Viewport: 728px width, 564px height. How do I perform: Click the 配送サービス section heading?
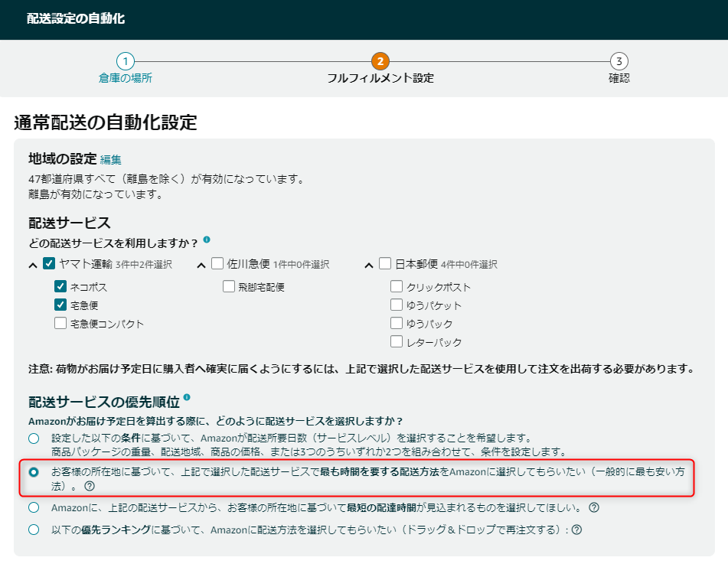point(70,223)
